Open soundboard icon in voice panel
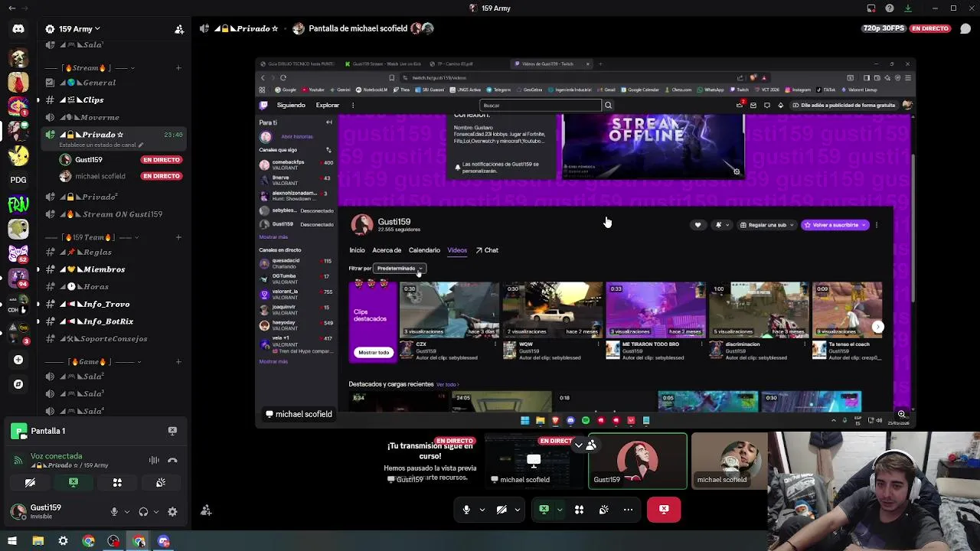Viewport: 980px width, 551px height. pyautogui.click(x=161, y=483)
